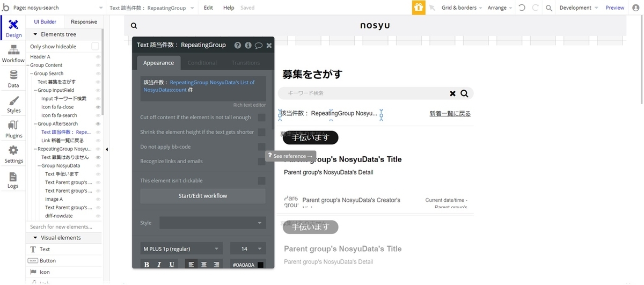Open the Style dropdown
The width and height of the screenshot is (644, 285).
pyautogui.click(x=212, y=223)
